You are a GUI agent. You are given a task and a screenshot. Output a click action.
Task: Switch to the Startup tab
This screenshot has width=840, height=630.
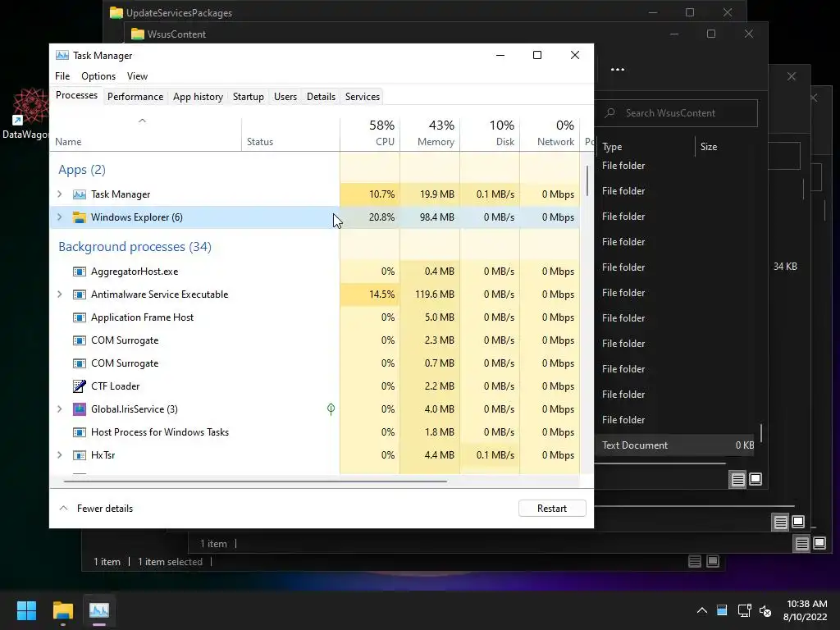pos(248,97)
